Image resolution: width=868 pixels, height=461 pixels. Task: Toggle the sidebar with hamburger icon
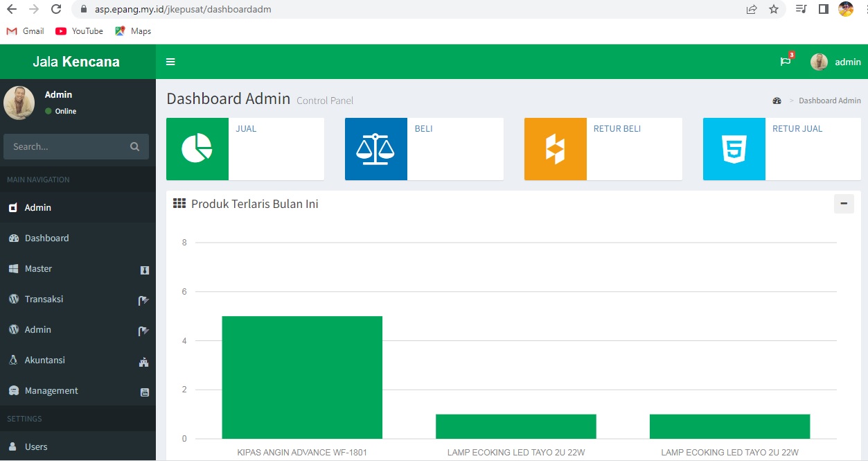coord(170,62)
